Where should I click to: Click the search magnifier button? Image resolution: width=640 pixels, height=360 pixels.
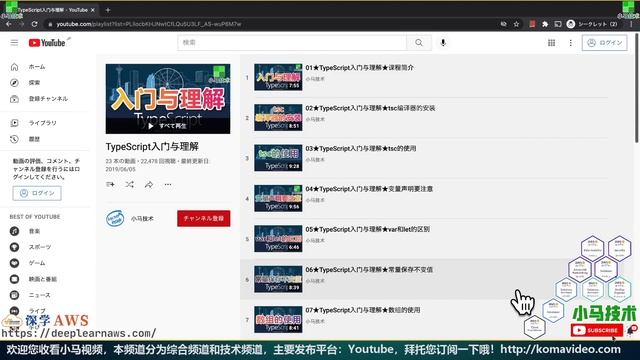coord(419,42)
